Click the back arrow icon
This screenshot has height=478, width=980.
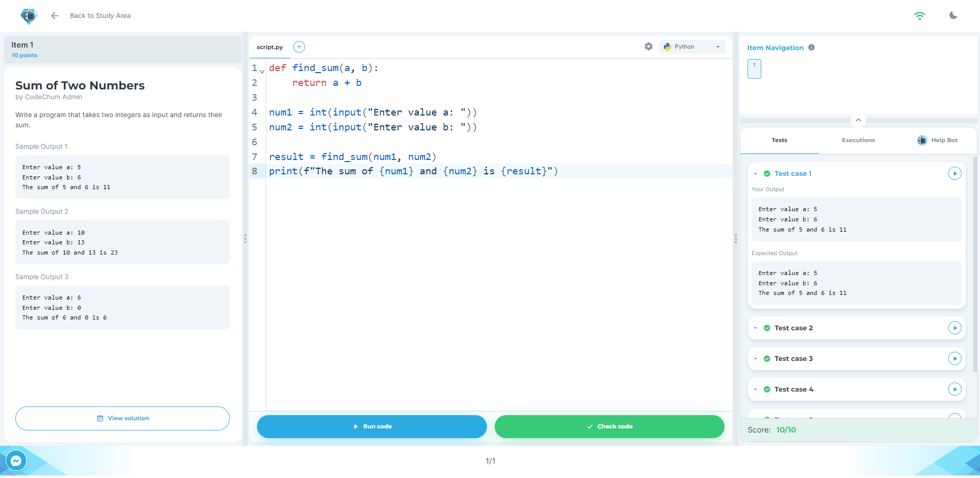[55, 16]
